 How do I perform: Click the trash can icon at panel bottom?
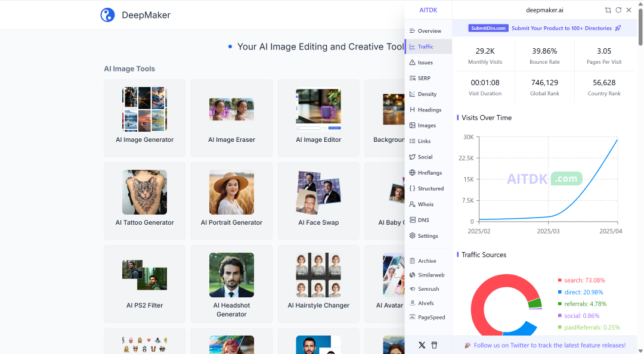tap(434, 345)
